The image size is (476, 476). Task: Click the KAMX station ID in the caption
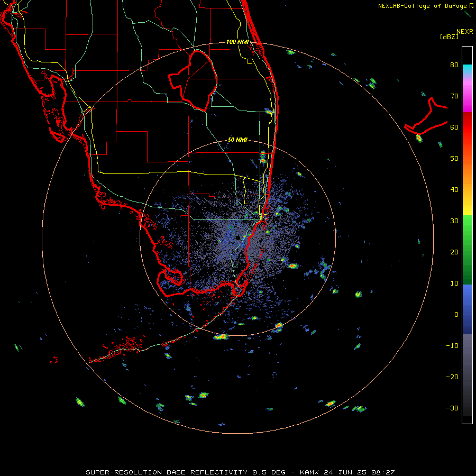pos(309,472)
